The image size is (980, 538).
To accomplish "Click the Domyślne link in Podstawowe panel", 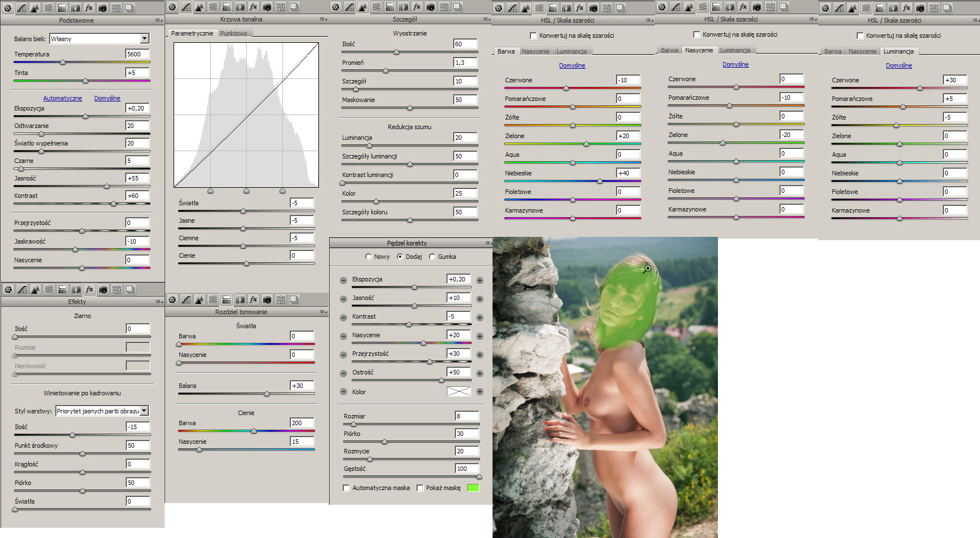I will 107,98.
